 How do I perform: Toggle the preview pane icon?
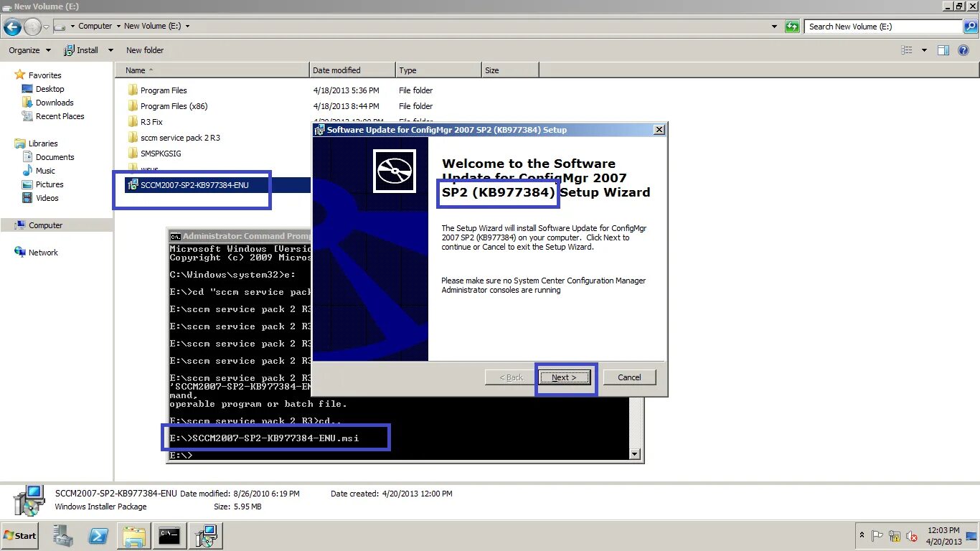click(943, 50)
